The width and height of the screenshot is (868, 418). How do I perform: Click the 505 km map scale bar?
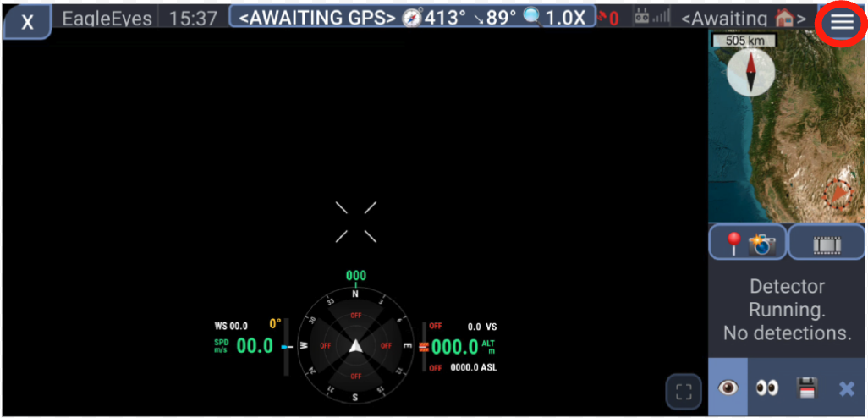tap(744, 40)
